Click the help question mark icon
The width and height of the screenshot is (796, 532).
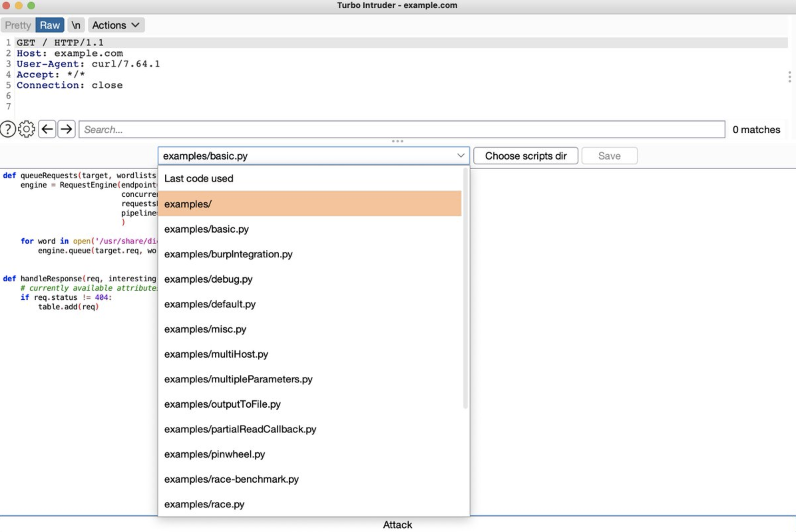(x=8, y=129)
